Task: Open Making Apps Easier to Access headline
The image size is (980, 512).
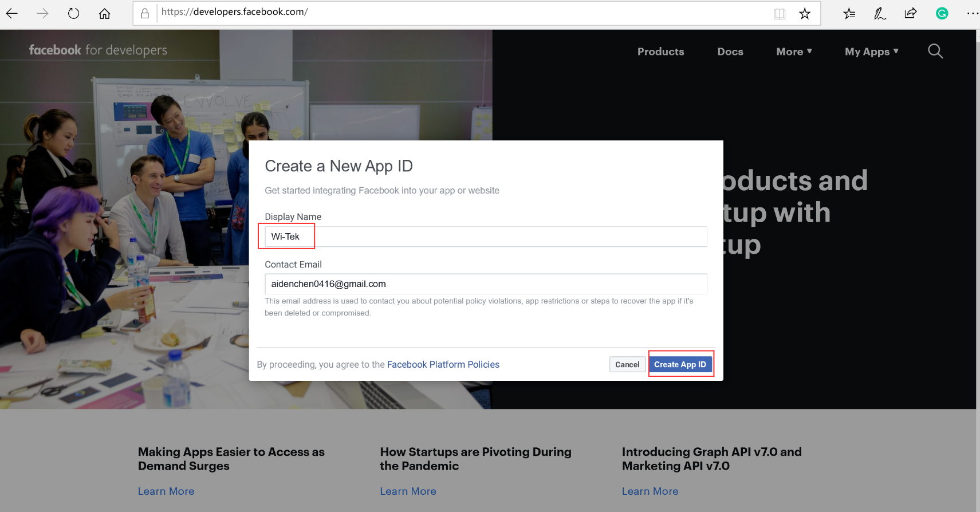Action: tap(231, 459)
